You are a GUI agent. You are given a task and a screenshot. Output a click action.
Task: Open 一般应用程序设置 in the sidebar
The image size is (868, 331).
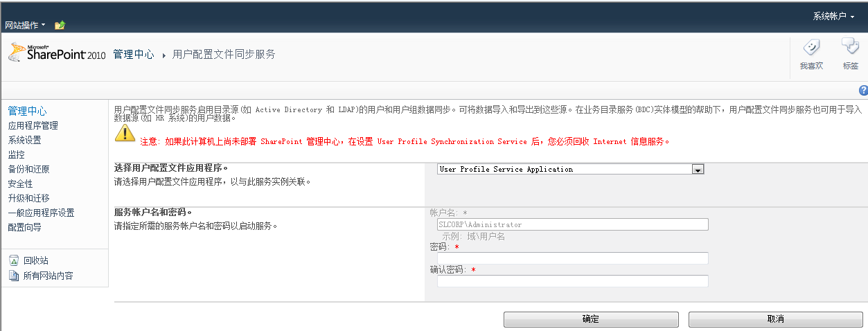41,213
